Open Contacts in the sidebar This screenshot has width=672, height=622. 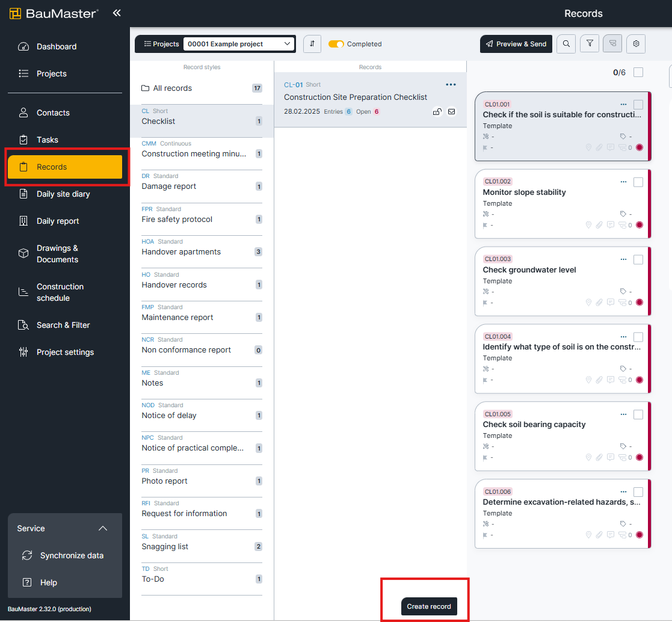pyautogui.click(x=65, y=112)
